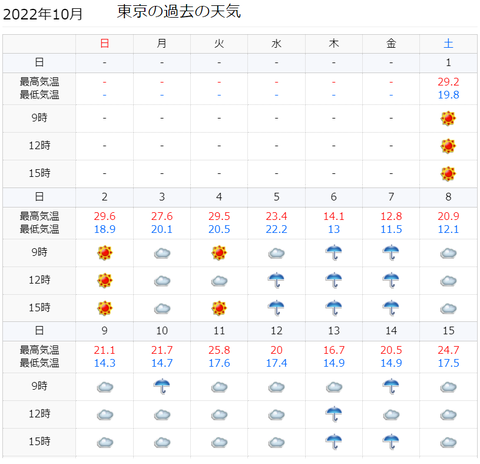This screenshot has height=464, width=480.
Task: Click the 11.5 low temperature for October 7
Action: click(391, 229)
